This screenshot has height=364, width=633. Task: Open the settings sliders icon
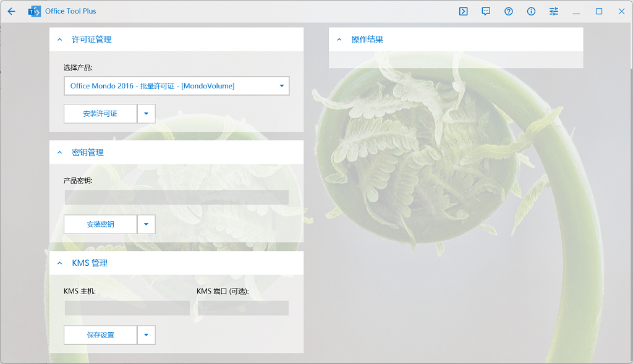click(x=554, y=11)
